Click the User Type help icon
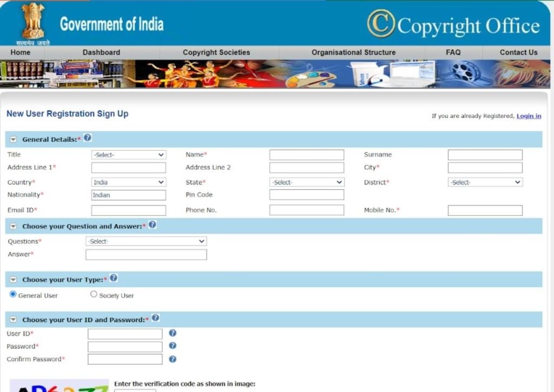 pyautogui.click(x=114, y=277)
